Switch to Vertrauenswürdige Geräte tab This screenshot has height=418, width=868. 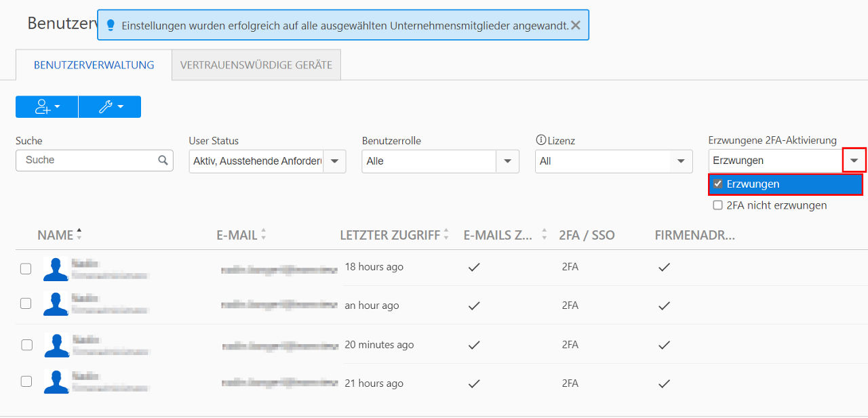(256, 65)
